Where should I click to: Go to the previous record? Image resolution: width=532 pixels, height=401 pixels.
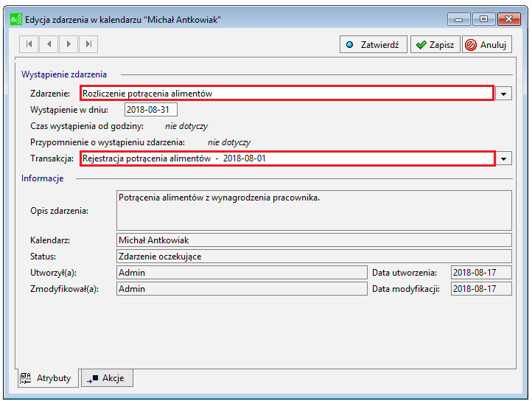(x=49, y=44)
